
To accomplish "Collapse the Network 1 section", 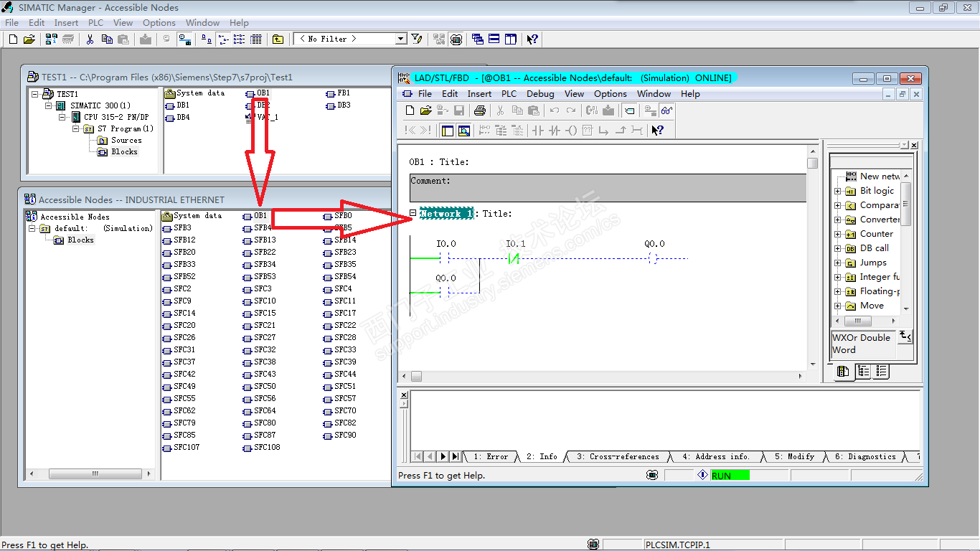I will click(413, 213).
